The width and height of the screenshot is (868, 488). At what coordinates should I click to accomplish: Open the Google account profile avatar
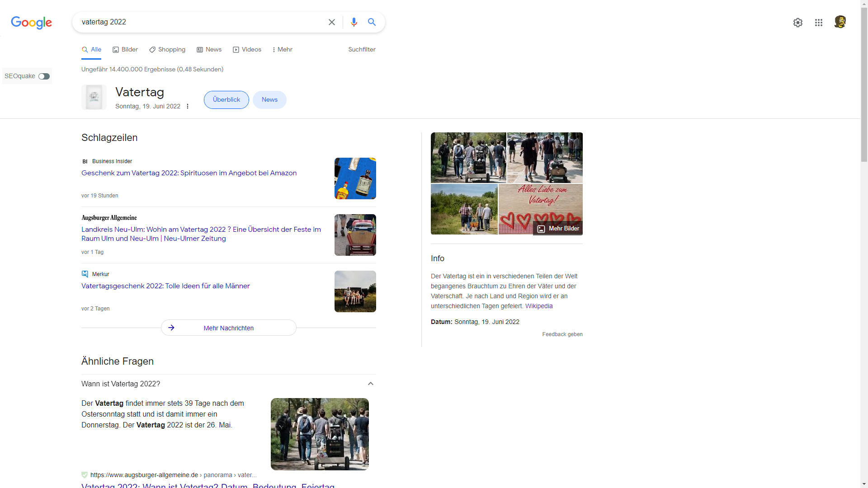click(840, 22)
